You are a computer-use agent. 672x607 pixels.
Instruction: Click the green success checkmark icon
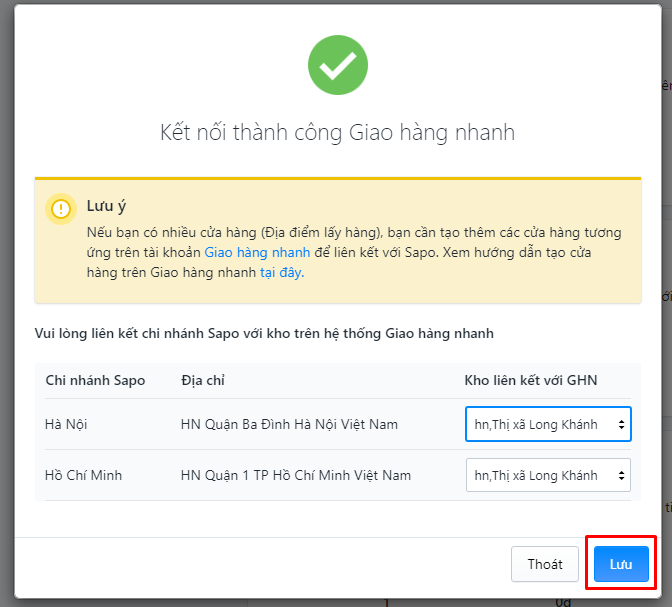pos(338,65)
